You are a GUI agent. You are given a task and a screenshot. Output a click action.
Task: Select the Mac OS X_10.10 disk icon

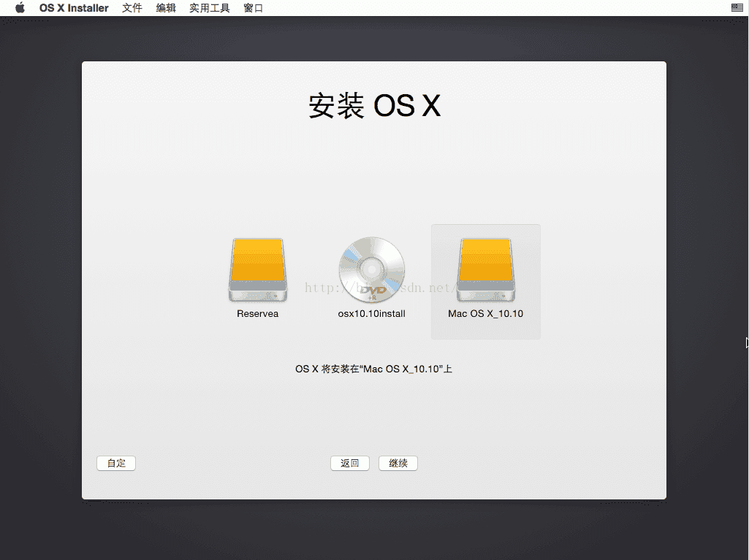click(485, 270)
